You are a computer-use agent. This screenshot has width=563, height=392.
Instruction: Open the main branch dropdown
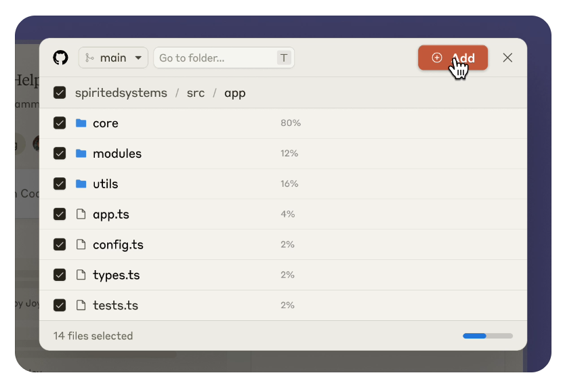(113, 58)
